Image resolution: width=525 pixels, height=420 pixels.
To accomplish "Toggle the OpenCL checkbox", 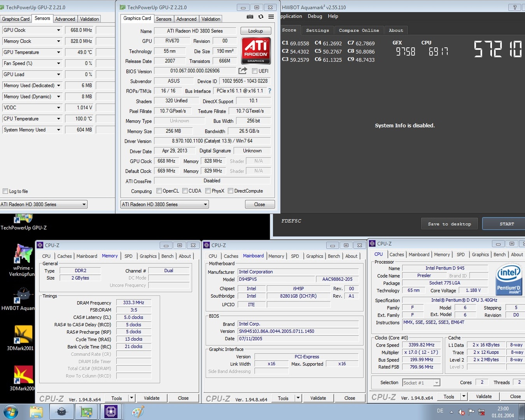I will coord(159,191).
